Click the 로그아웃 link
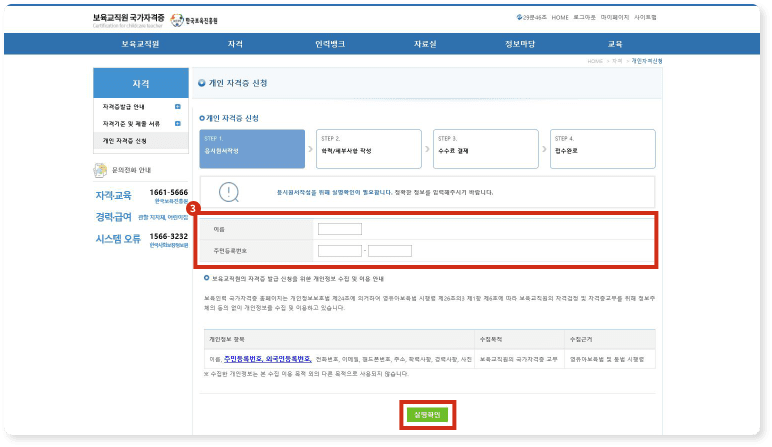772x447 pixels. point(584,17)
